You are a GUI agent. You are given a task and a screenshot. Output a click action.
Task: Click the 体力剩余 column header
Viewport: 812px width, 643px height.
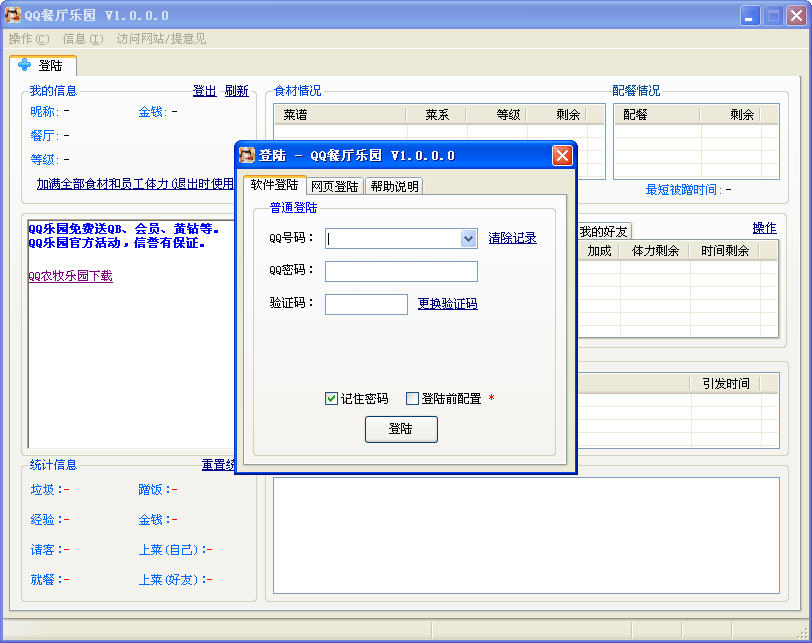[655, 251]
